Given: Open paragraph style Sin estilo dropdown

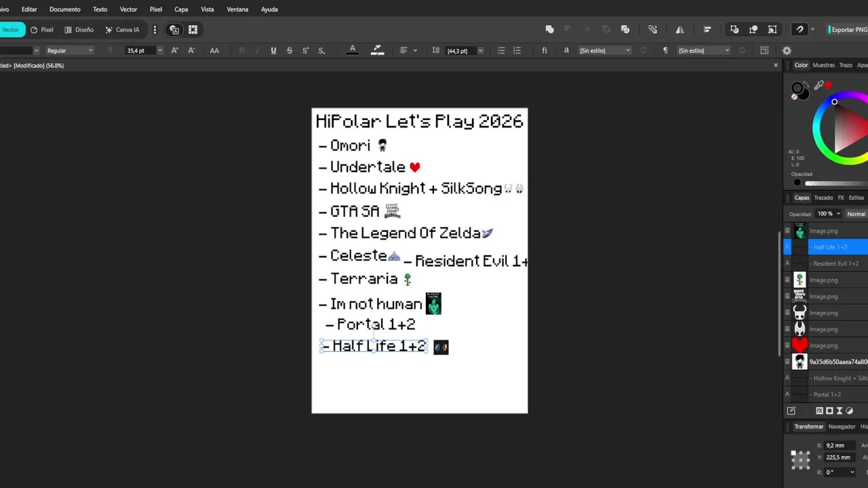Looking at the screenshot, I should (x=704, y=51).
